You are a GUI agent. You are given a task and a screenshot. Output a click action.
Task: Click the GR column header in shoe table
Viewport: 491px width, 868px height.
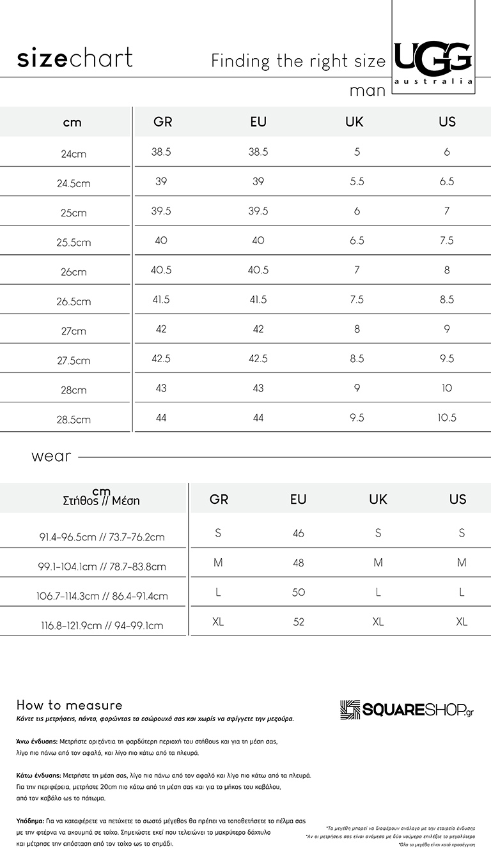pyautogui.click(x=163, y=121)
